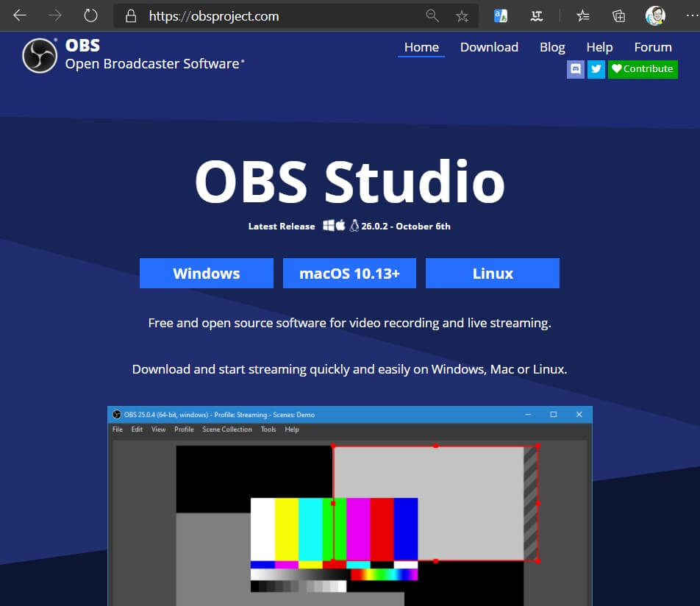Reload the page with refresh icon
The height and width of the screenshot is (606, 700).
coord(90,15)
